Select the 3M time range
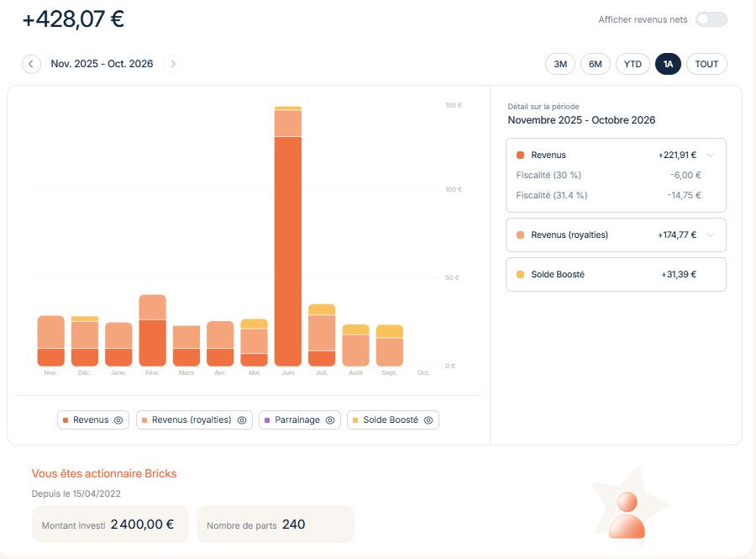 coord(560,64)
